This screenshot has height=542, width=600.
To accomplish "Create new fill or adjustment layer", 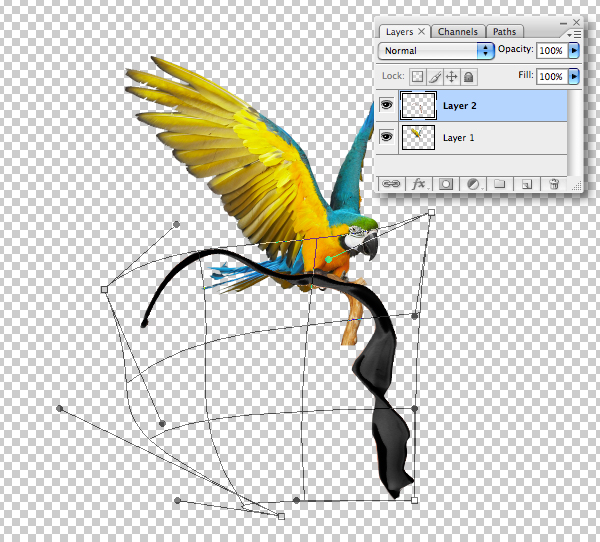I will tap(474, 184).
